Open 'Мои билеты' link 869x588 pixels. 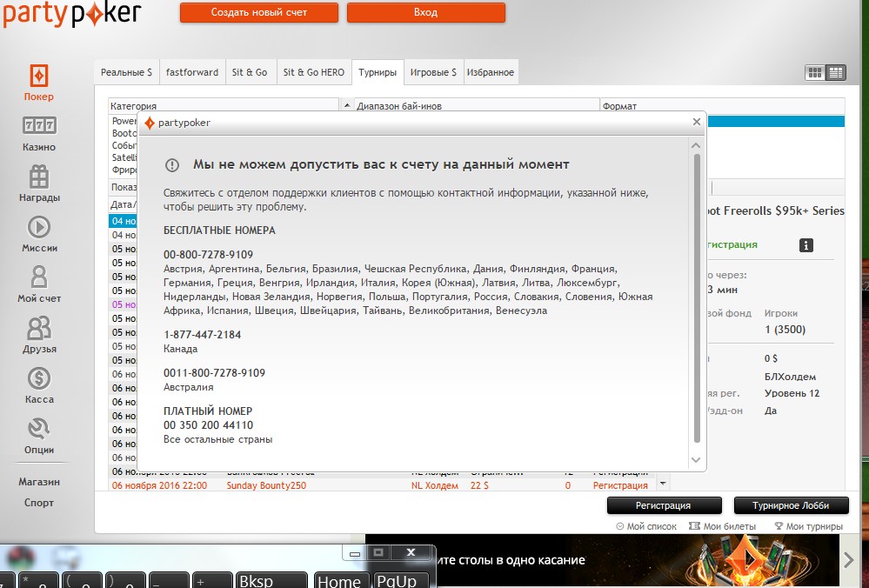pos(722,526)
